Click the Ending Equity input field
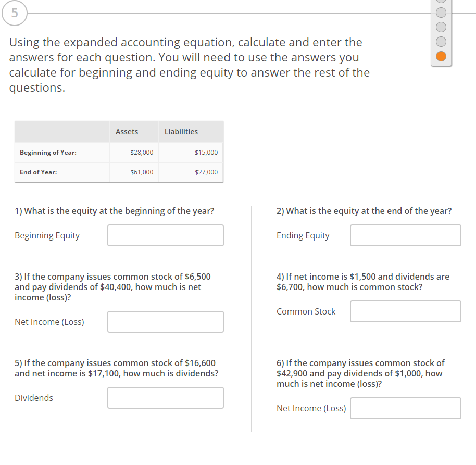476x465 pixels. click(x=405, y=235)
